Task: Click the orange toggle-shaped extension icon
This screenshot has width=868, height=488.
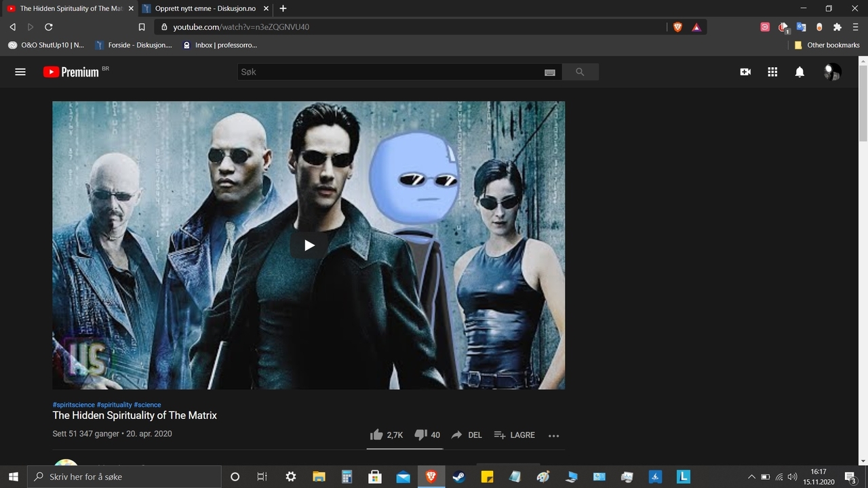Action: pyautogui.click(x=819, y=27)
